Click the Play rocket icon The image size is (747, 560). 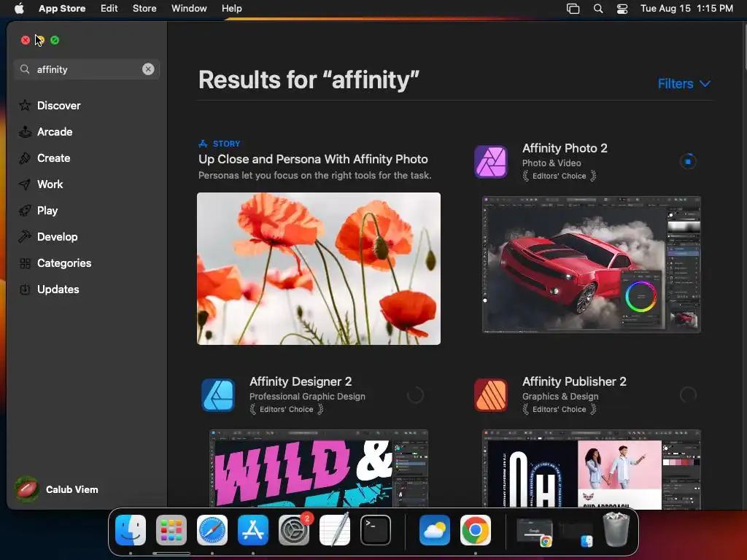click(x=25, y=211)
